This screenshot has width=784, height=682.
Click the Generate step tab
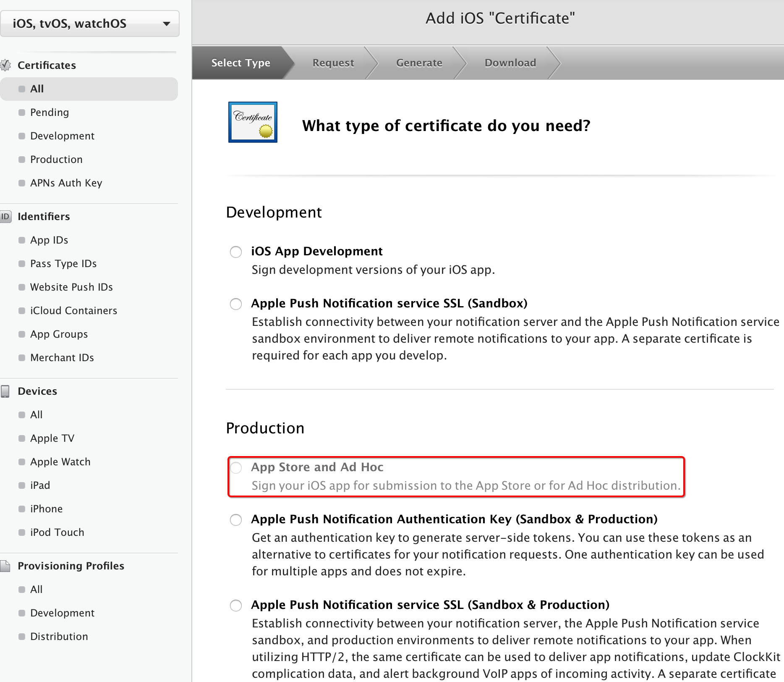point(419,63)
